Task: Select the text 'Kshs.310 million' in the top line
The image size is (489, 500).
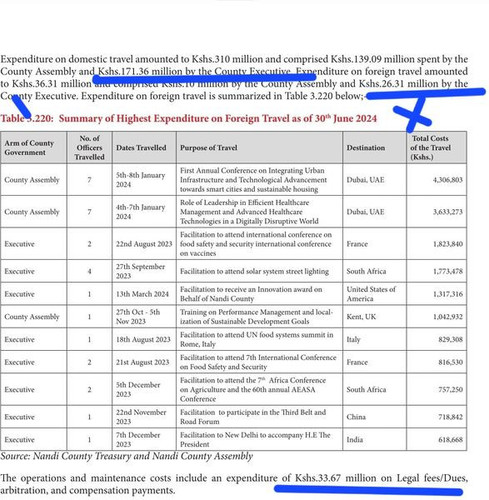Action: [x=227, y=59]
